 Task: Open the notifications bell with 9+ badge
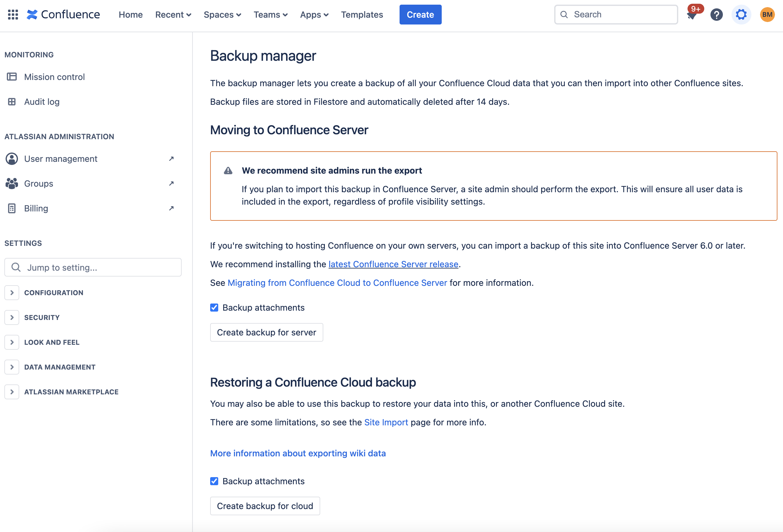692,15
